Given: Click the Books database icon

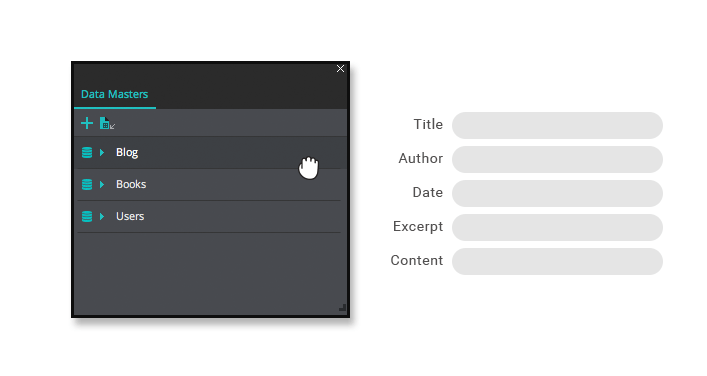Looking at the screenshot, I should coord(87,184).
